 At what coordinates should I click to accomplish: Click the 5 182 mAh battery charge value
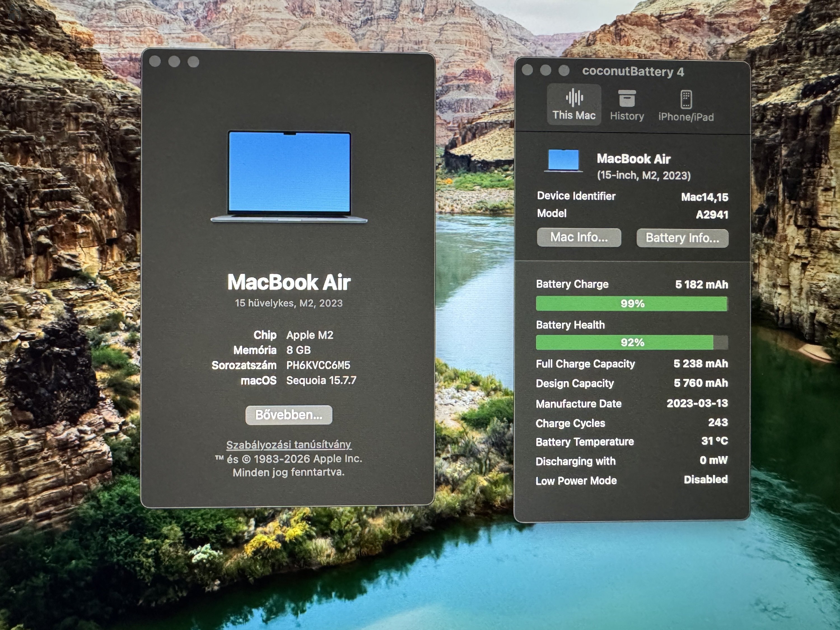[701, 284]
